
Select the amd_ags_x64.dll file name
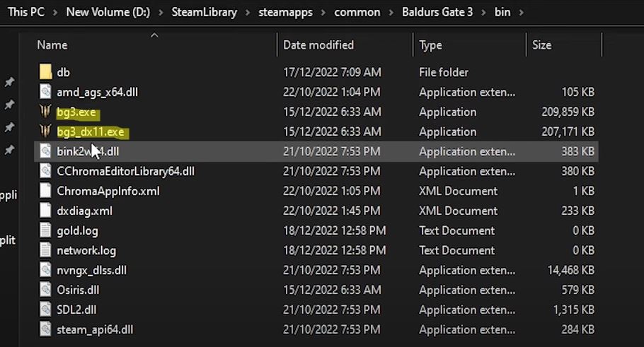click(98, 93)
